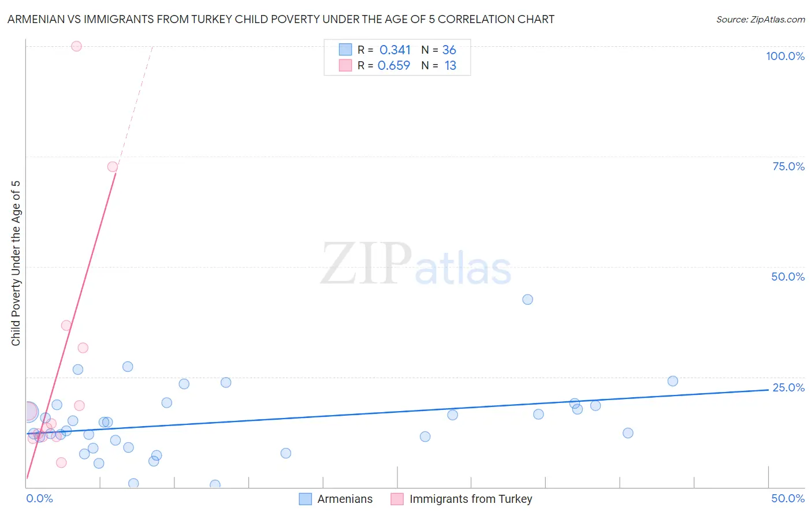The image size is (812, 515).
Task: Click the chart title text
Action: tap(281, 19)
